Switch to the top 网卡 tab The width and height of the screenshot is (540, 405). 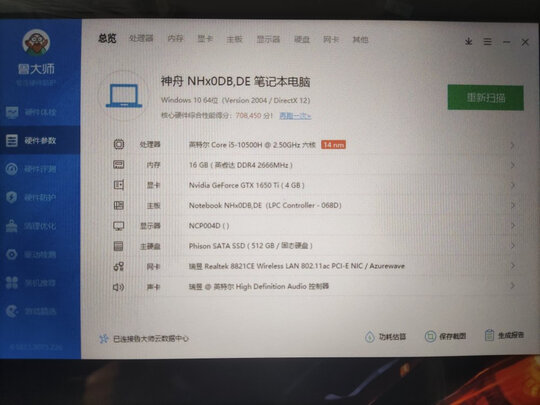tap(331, 40)
